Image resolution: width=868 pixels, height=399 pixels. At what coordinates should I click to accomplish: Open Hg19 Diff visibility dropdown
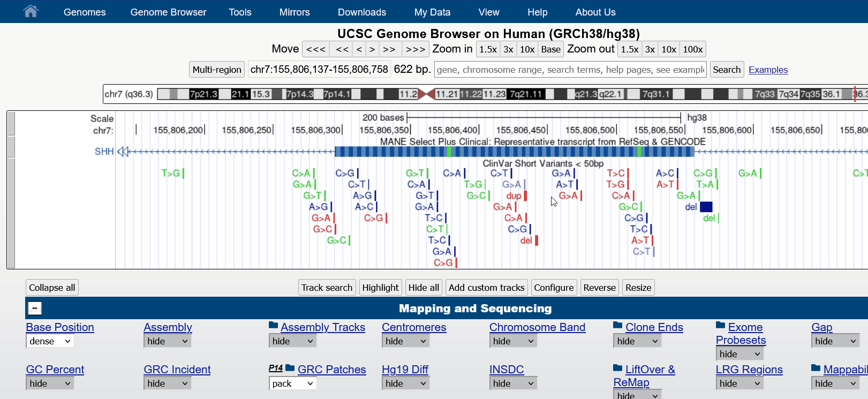[406, 383]
